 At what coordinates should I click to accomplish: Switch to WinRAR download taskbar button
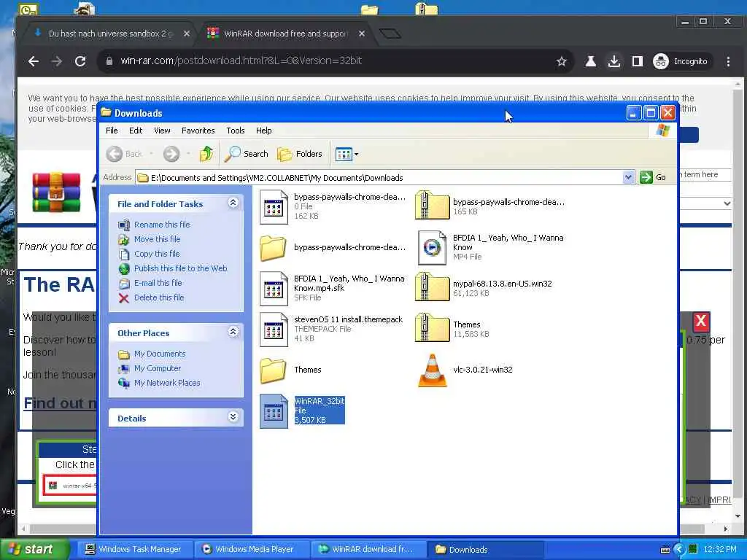coord(369,549)
